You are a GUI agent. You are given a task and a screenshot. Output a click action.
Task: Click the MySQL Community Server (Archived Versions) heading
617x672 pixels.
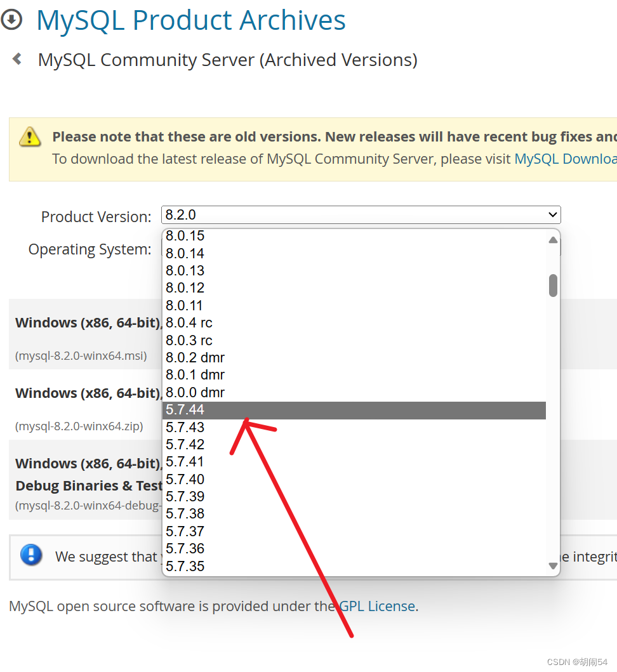227,59
